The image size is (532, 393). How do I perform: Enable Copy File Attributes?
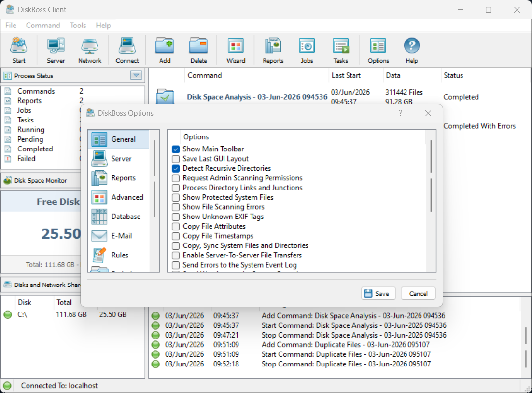176,226
